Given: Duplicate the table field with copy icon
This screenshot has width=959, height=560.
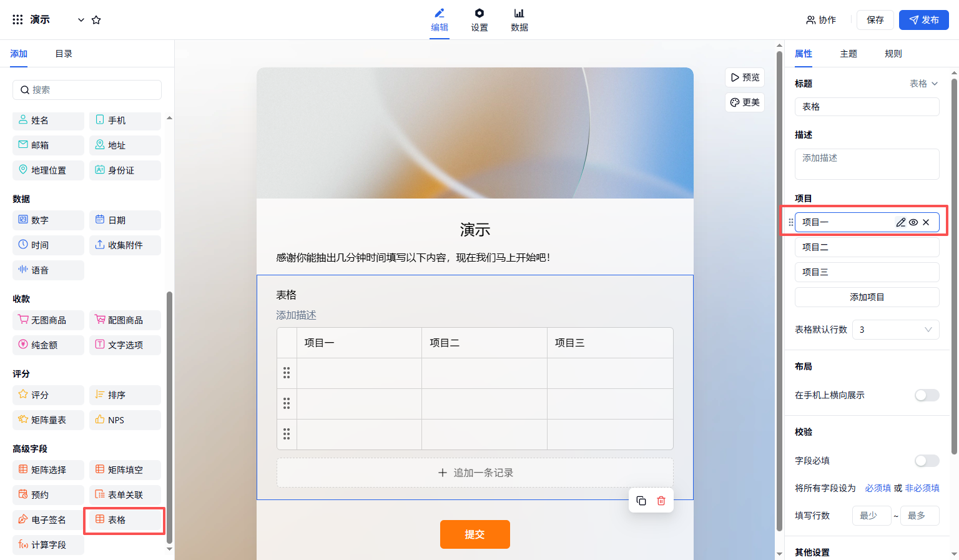Looking at the screenshot, I should 641,501.
